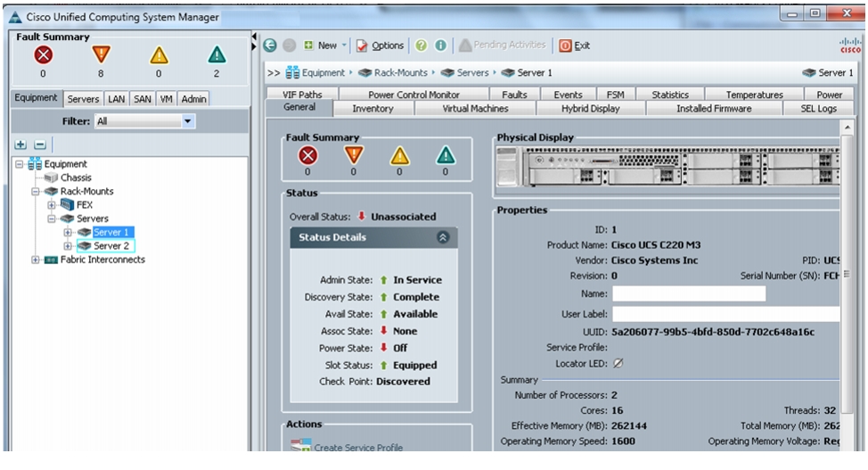Open the SEL Logs tab
Screen dimensions: 868x470
818,109
